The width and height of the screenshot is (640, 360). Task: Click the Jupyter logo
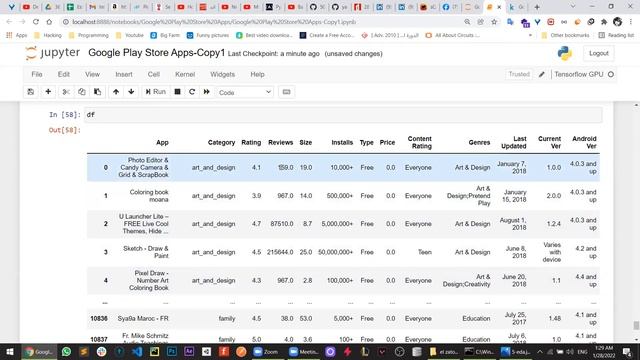point(52,53)
